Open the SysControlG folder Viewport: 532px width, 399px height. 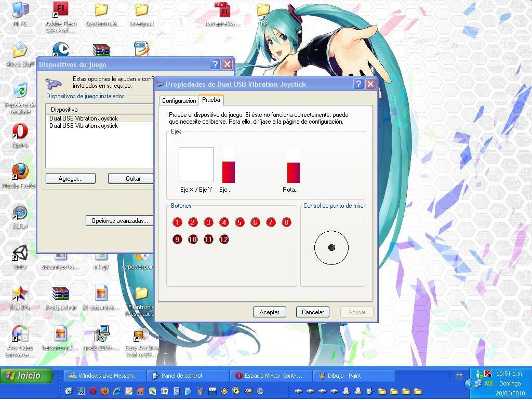(x=101, y=14)
